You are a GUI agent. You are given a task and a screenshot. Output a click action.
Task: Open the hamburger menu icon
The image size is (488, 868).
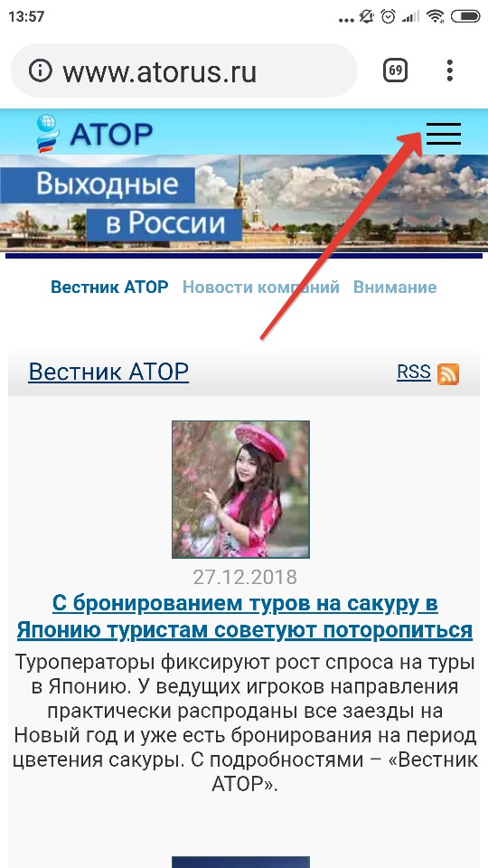coord(443,134)
